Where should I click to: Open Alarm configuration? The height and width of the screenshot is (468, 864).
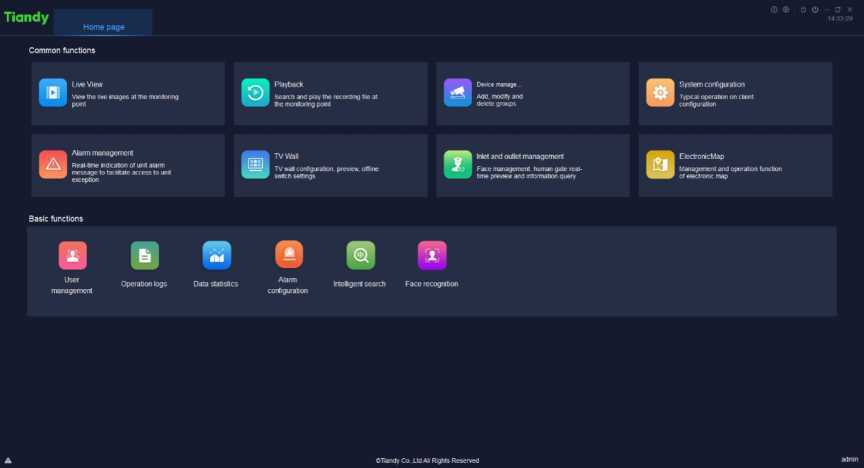[288, 256]
